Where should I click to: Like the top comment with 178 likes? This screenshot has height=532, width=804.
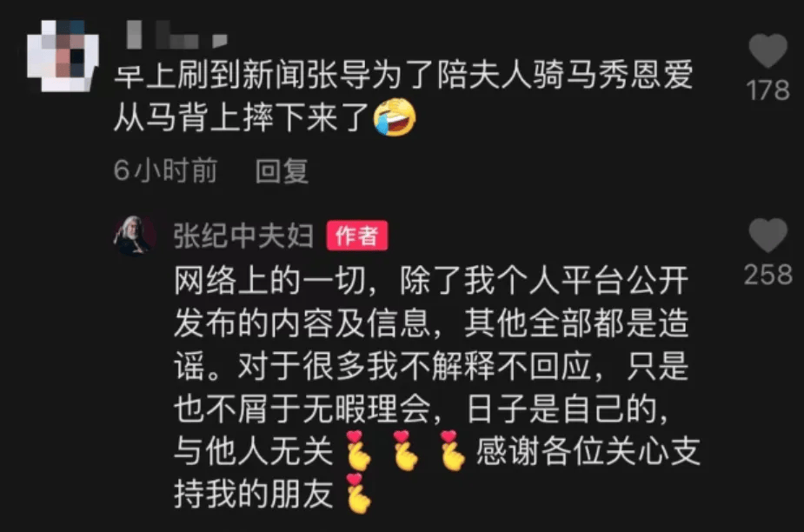click(x=767, y=50)
